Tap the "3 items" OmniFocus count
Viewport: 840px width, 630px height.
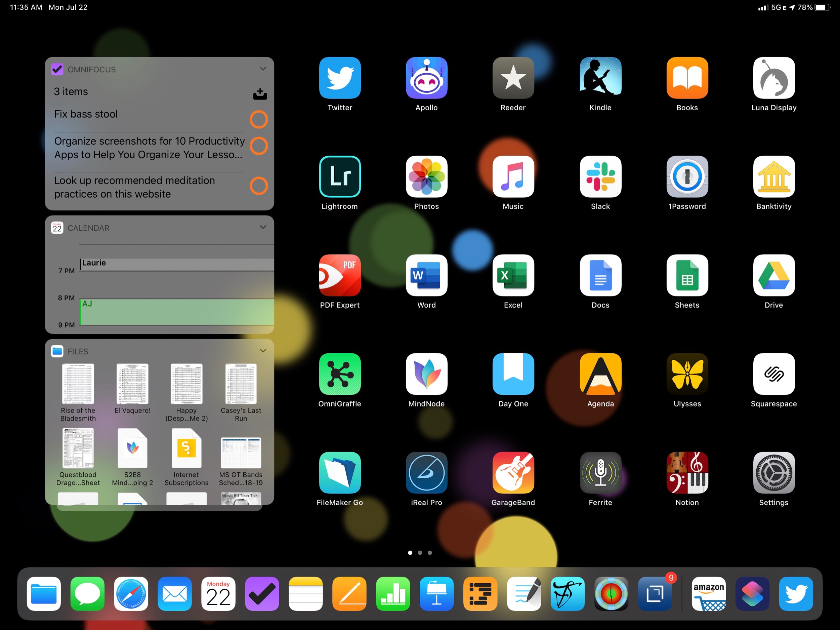coord(71,91)
